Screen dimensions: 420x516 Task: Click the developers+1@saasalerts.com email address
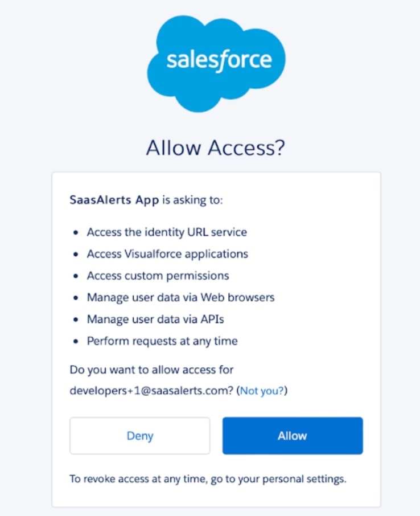tap(151, 391)
